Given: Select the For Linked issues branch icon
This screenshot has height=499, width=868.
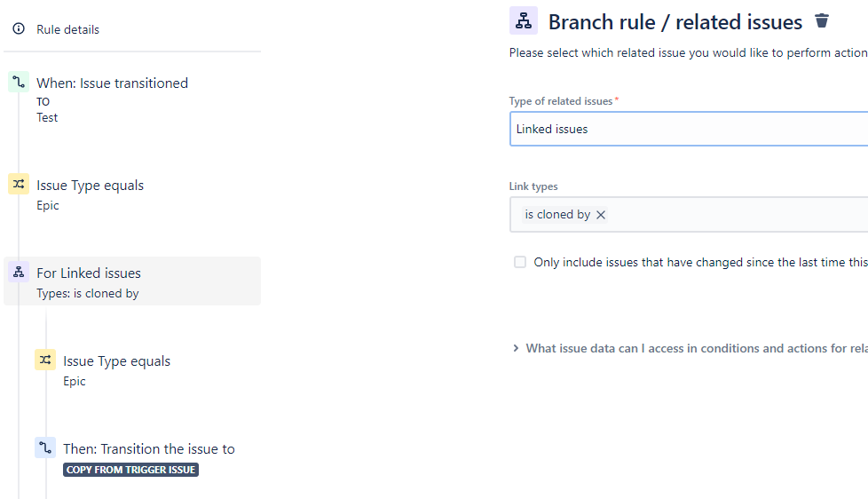Looking at the screenshot, I should coord(19,272).
